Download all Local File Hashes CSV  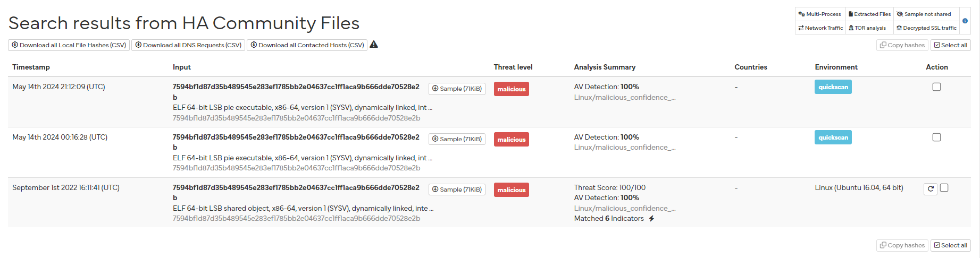69,45
